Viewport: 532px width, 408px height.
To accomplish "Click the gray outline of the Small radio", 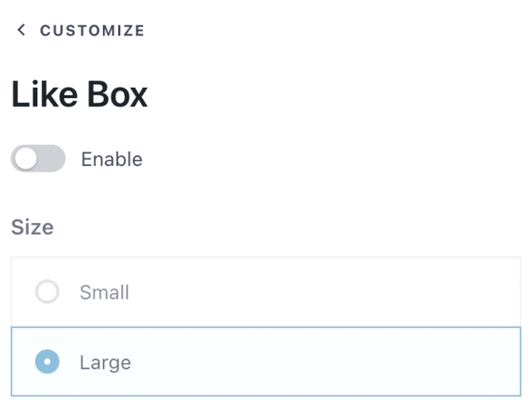I will point(36,292).
